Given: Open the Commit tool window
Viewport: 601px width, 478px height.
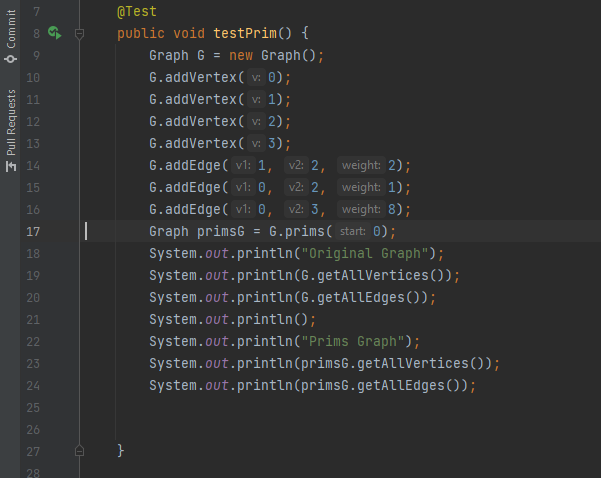Looking at the screenshot, I should (x=11, y=32).
